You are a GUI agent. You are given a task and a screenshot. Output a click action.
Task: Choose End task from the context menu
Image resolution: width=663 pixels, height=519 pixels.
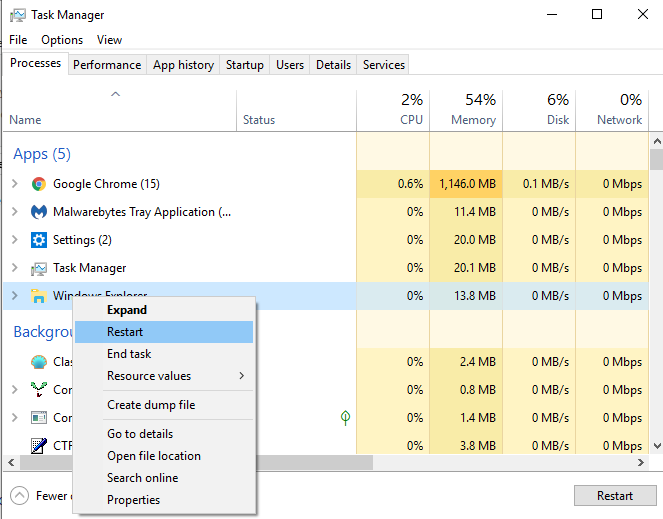[164, 354]
